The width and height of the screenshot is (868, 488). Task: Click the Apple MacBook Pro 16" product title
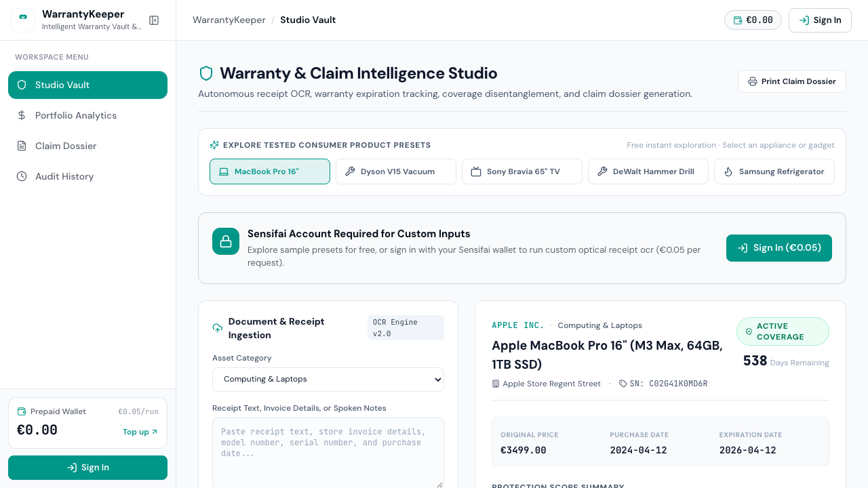tap(607, 355)
